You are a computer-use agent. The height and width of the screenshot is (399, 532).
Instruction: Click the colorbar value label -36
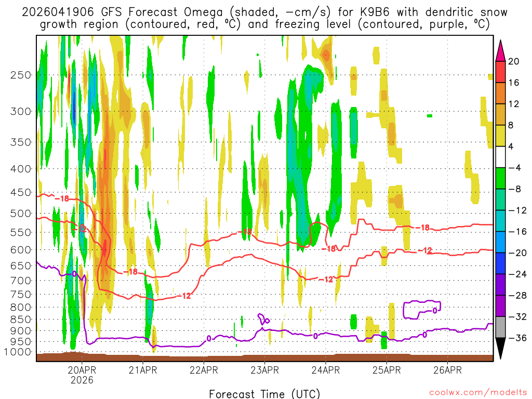point(517,338)
